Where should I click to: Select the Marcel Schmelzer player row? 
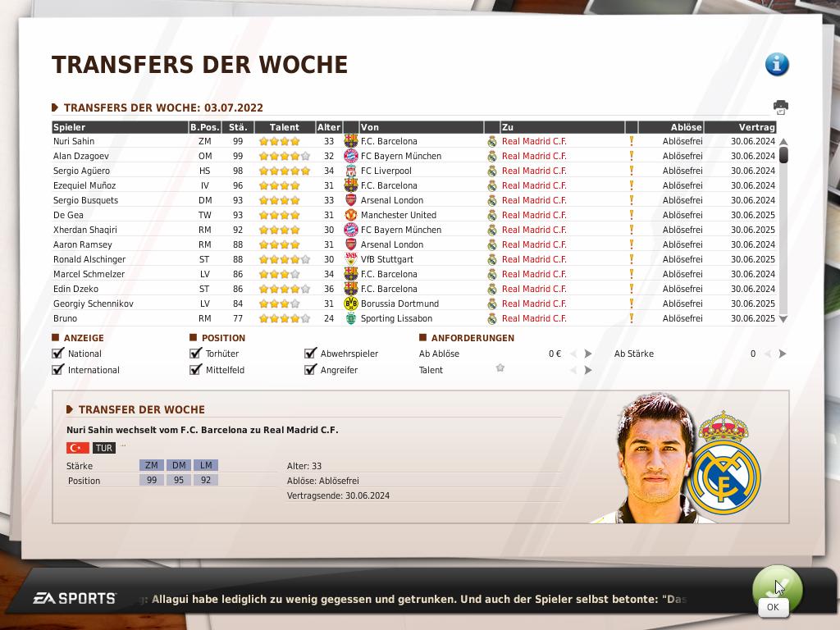click(414, 274)
